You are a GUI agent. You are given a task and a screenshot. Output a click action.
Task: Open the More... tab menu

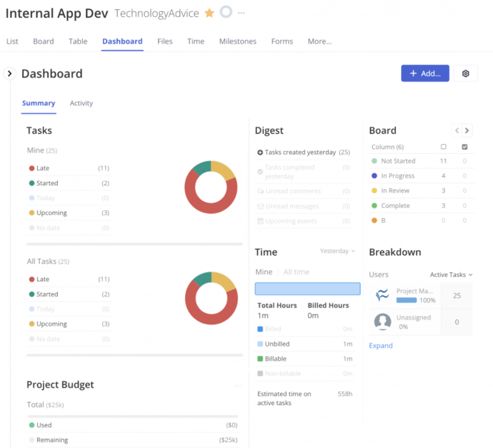319,41
